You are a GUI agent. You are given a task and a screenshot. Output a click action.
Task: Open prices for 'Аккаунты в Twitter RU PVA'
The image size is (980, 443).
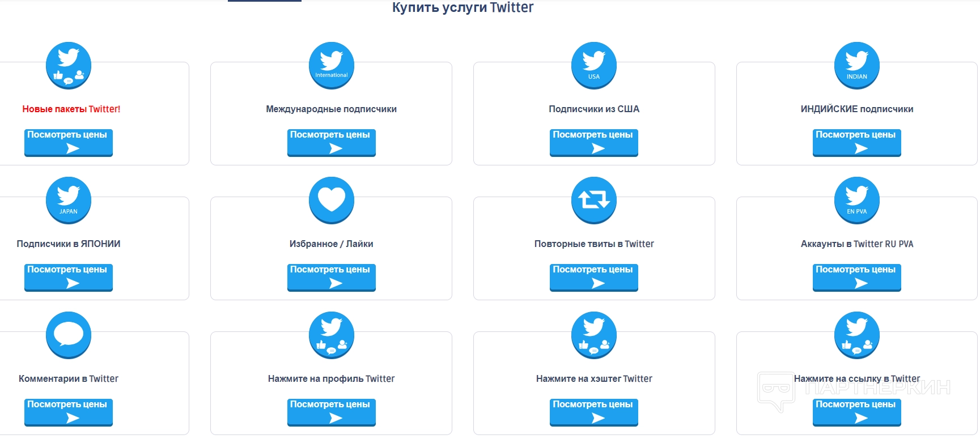point(856,276)
